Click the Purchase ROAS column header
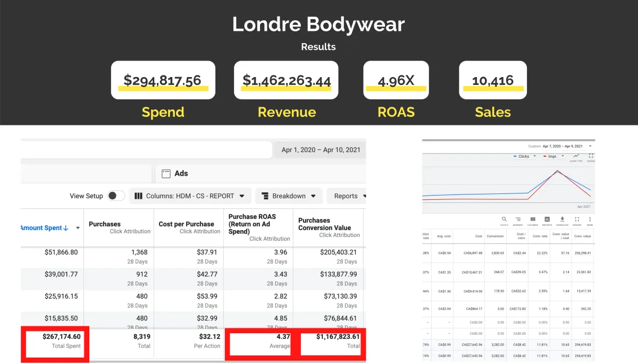The image size is (638, 364). pos(258,227)
